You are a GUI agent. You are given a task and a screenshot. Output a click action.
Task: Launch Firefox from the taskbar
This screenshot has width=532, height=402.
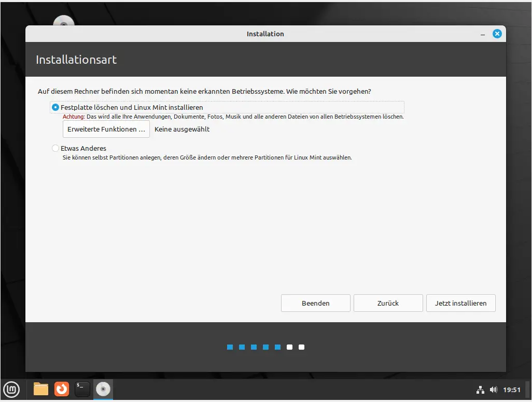click(62, 389)
